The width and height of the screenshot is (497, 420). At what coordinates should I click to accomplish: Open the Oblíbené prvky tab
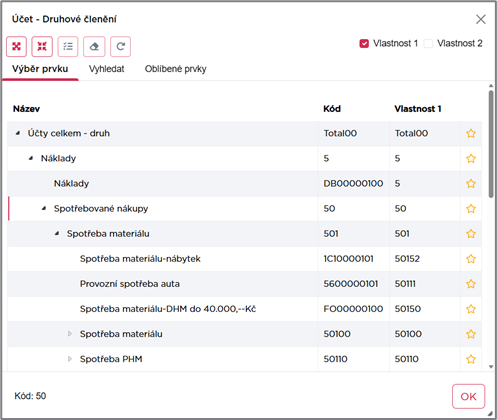click(176, 69)
